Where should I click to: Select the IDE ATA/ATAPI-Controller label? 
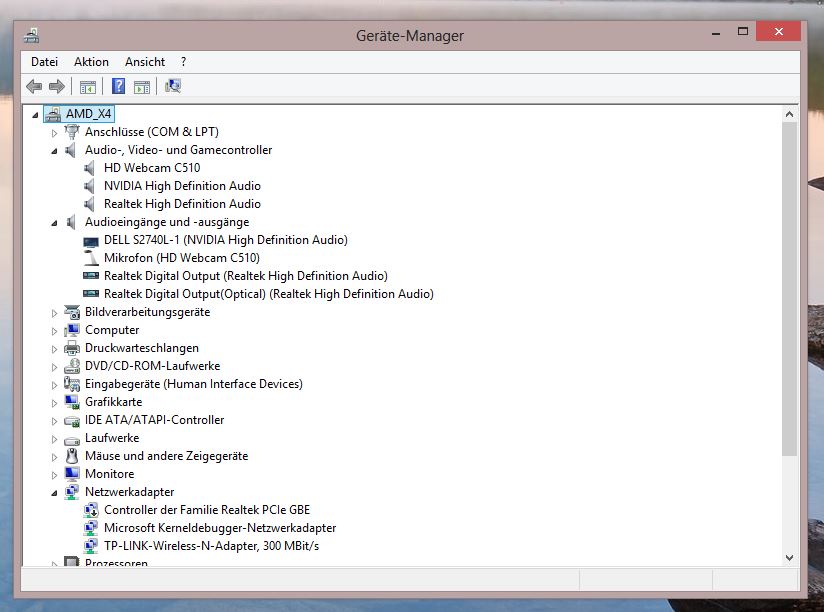pyautogui.click(x=154, y=420)
